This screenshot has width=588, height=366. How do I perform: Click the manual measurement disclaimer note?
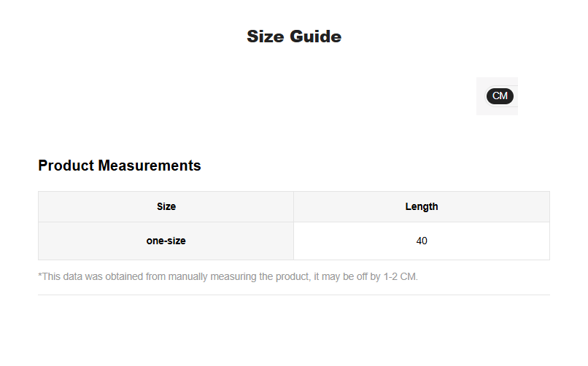click(228, 277)
